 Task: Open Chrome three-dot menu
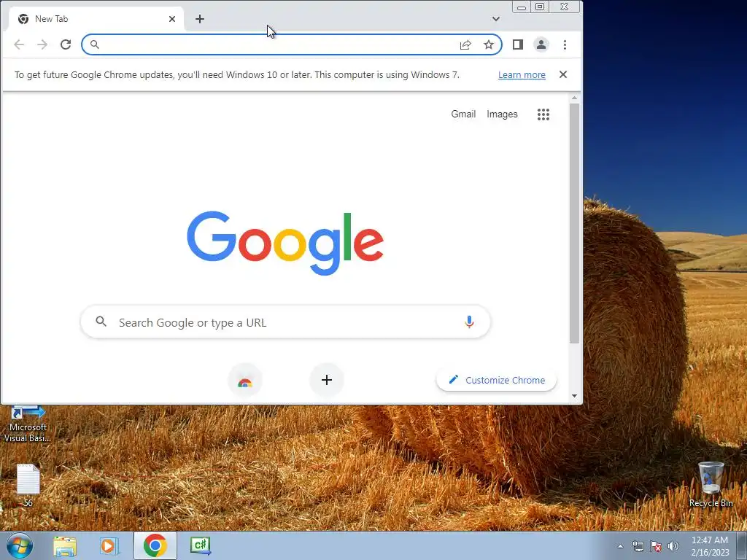coord(565,44)
